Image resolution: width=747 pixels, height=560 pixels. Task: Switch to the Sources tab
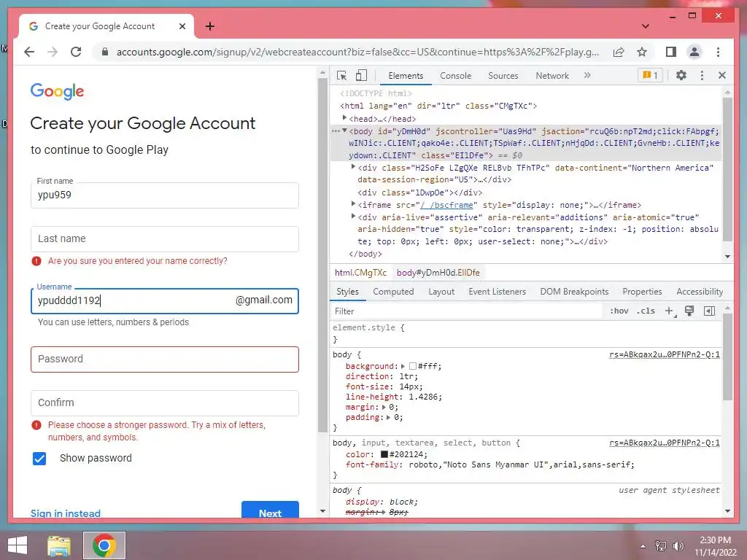(x=503, y=76)
